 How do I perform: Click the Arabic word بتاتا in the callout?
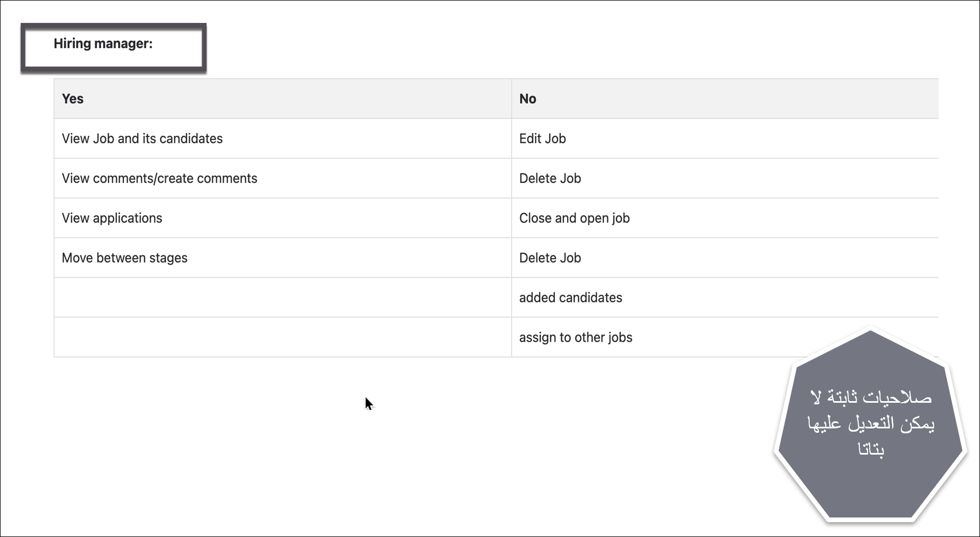[871, 450]
